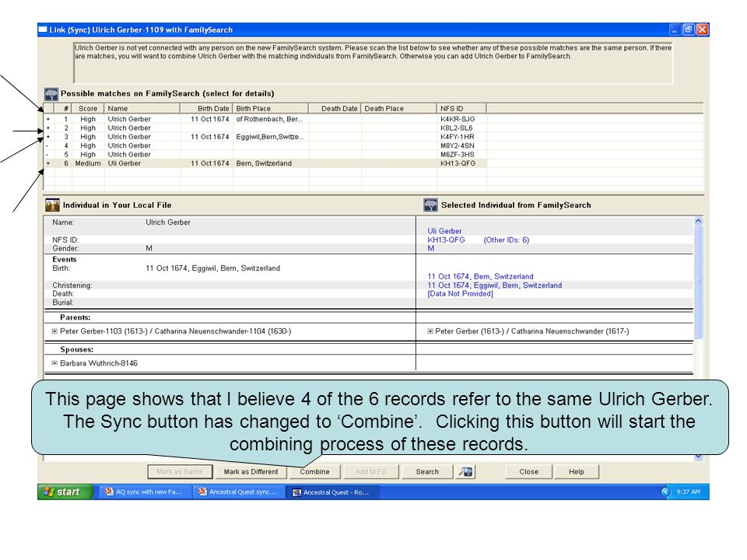Click the Close button

click(529, 472)
